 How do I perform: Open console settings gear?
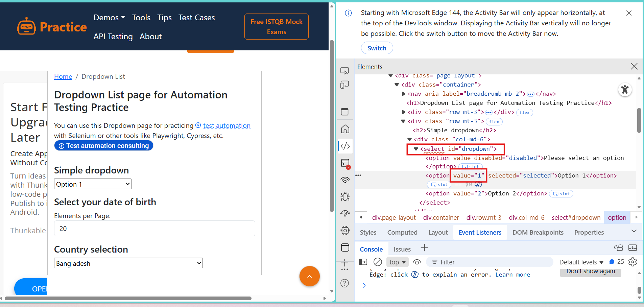pyautogui.click(x=633, y=262)
